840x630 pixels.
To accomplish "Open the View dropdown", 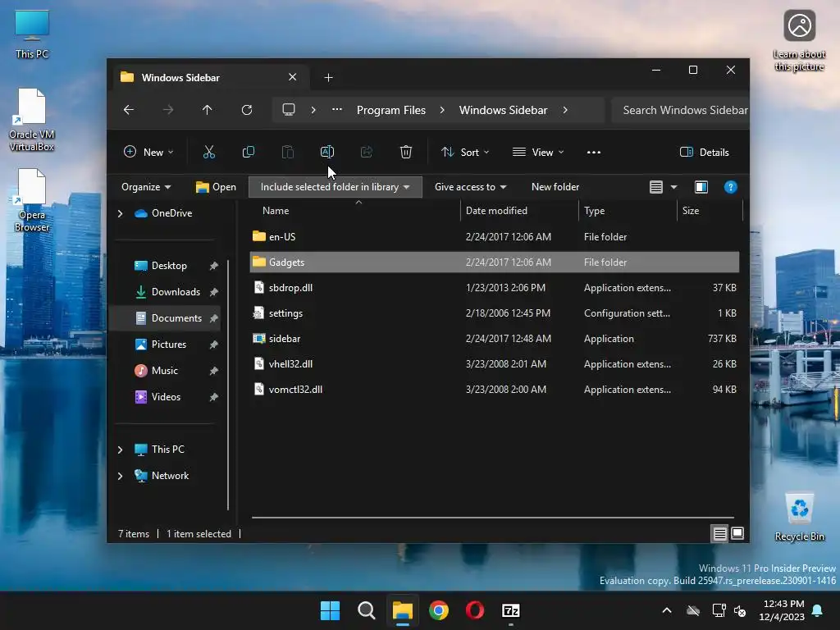I will [538, 152].
